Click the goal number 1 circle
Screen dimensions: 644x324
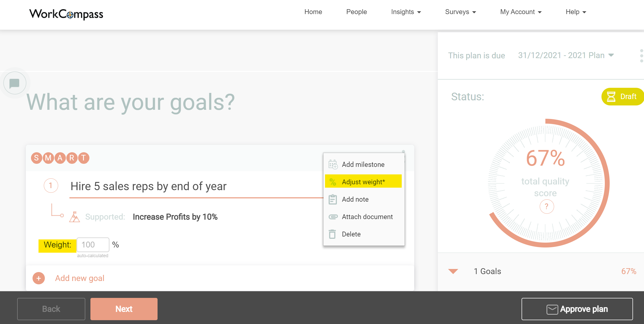pos(51,186)
